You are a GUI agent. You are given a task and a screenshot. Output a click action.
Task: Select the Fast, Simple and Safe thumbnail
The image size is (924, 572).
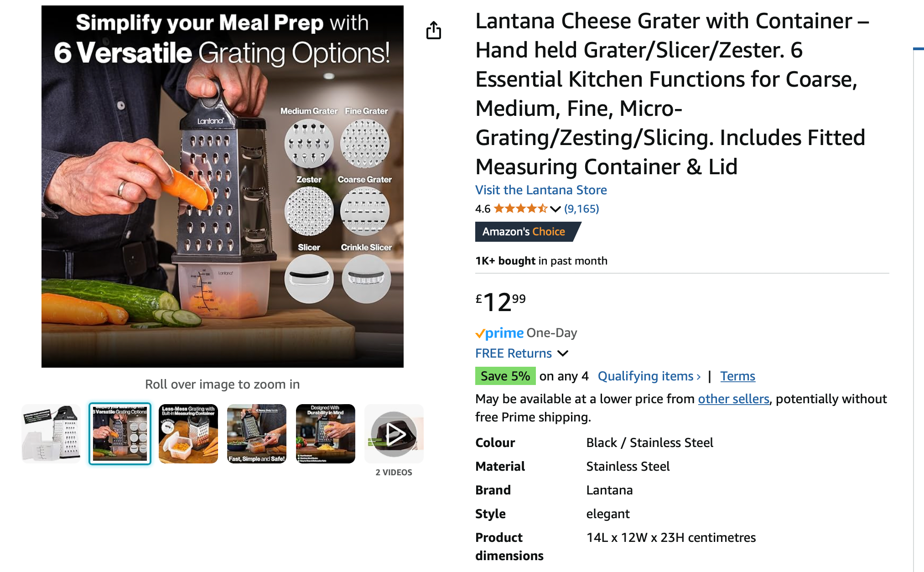pos(257,434)
